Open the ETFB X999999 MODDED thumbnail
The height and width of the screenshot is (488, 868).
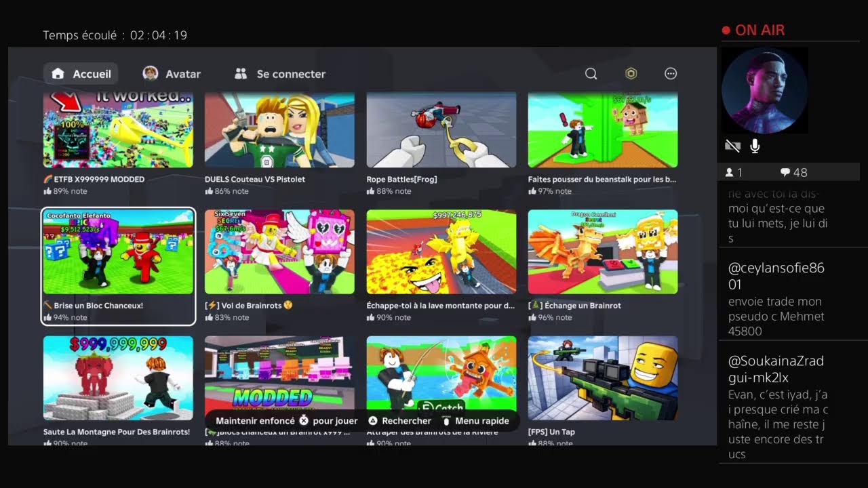pyautogui.click(x=118, y=130)
